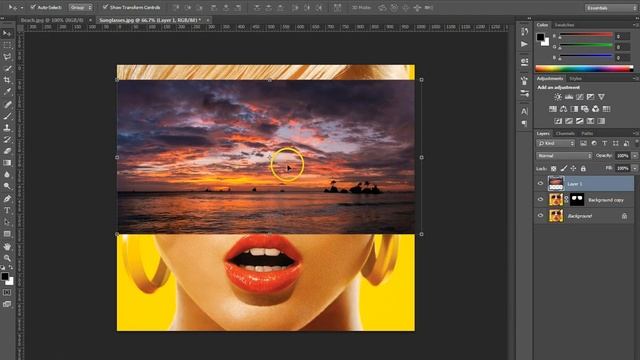Add a Color Balance adjustment
The width and height of the screenshot is (640, 360).
pyautogui.click(x=563, y=109)
